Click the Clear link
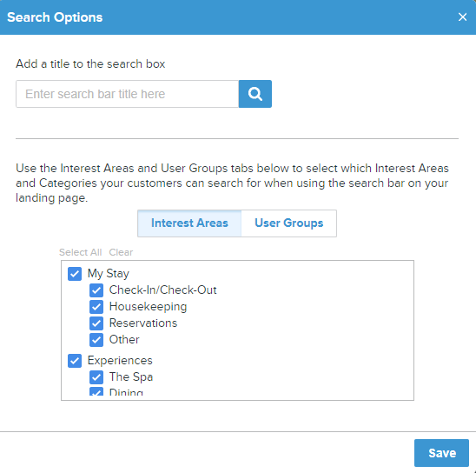476x473 pixels. click(x=121, y=252)
